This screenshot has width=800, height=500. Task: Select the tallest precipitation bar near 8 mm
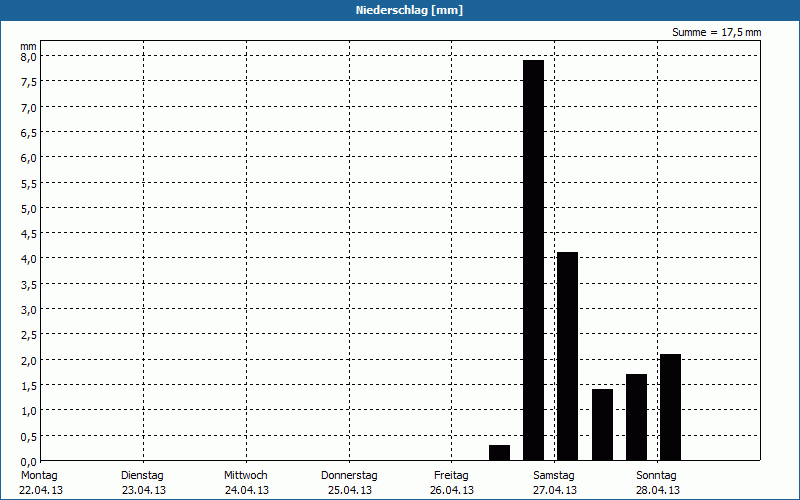tap(534, 260)
